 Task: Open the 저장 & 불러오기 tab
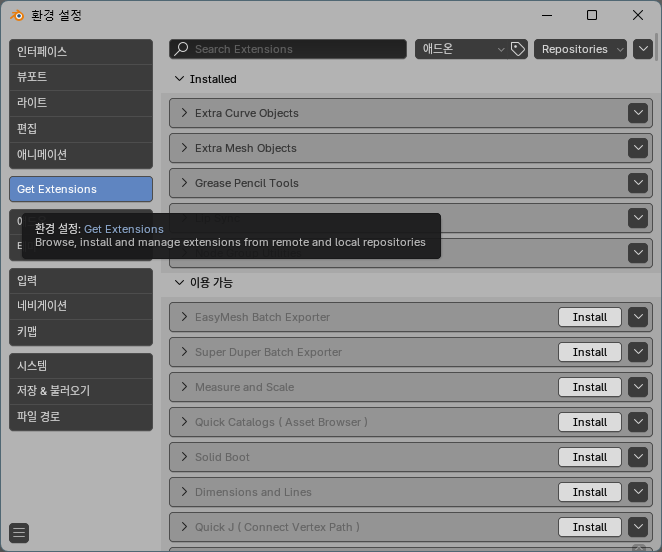[x=81, y=391]
